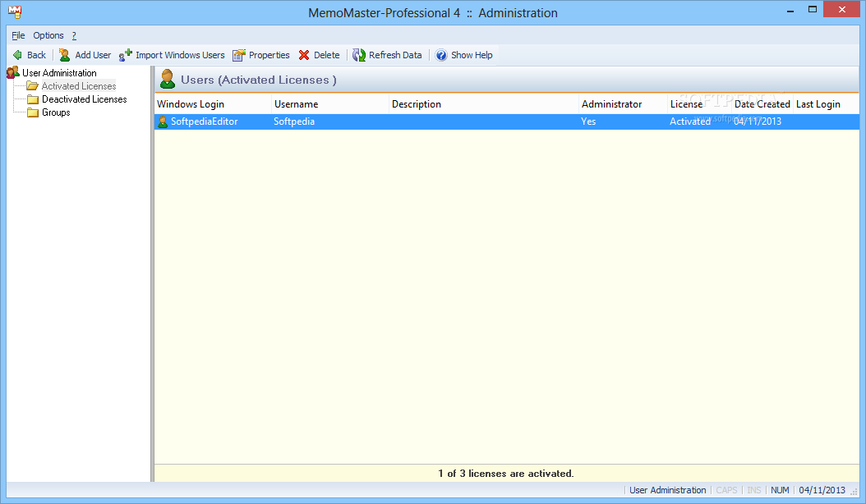Screen dimensions: 866x504
Task: Sort by License column header
Action: [x=700, y=104]
